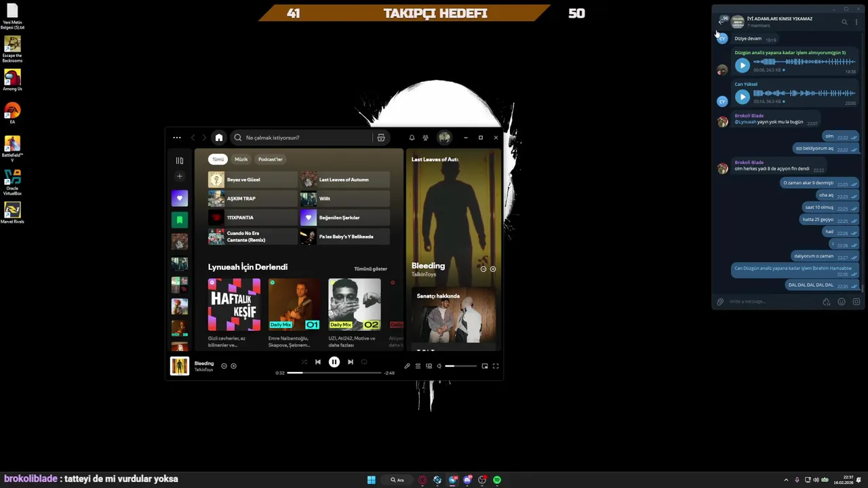
Task: Open Liked Songs heart tile in sidebar
Action: (x=180, y=198)
